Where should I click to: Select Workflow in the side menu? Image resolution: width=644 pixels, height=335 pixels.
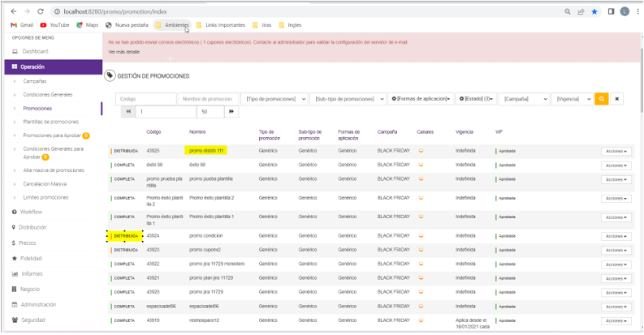[x=32, y=212]
